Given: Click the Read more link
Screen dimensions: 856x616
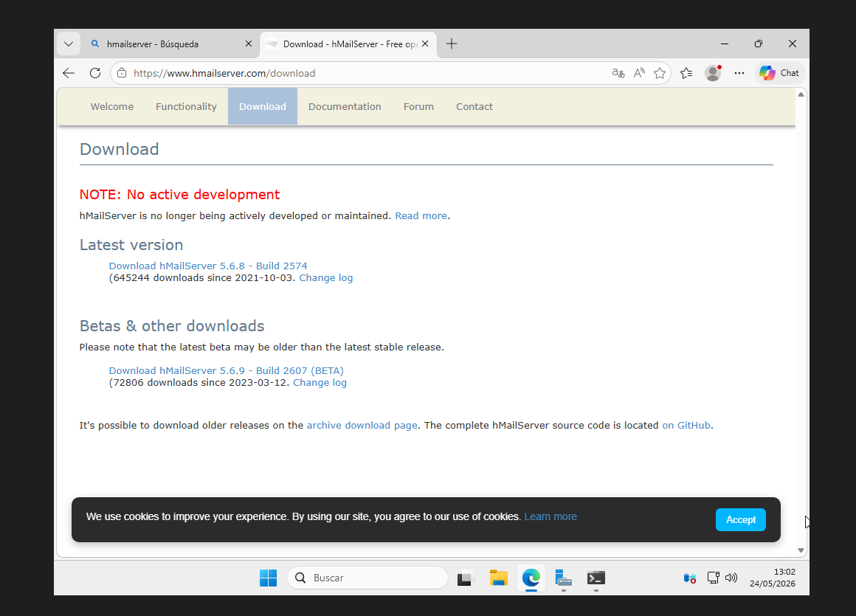Looking at the screenshot, I should click(x=421, y=216).
